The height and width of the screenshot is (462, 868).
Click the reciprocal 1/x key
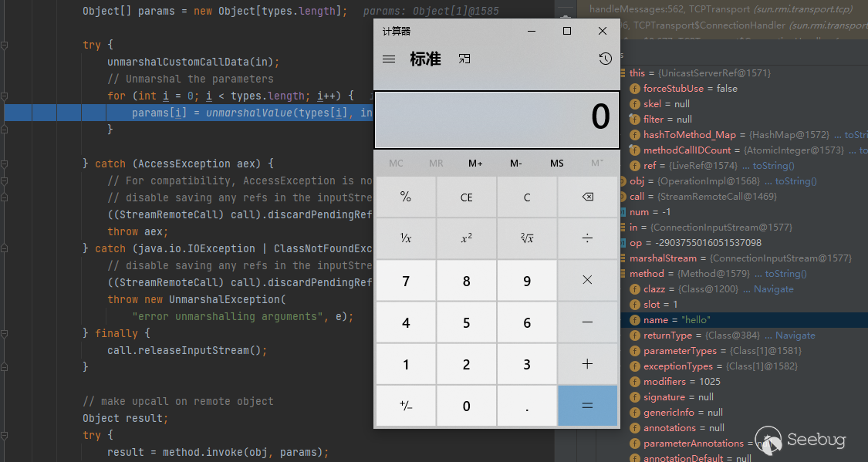tap(406, 238)
